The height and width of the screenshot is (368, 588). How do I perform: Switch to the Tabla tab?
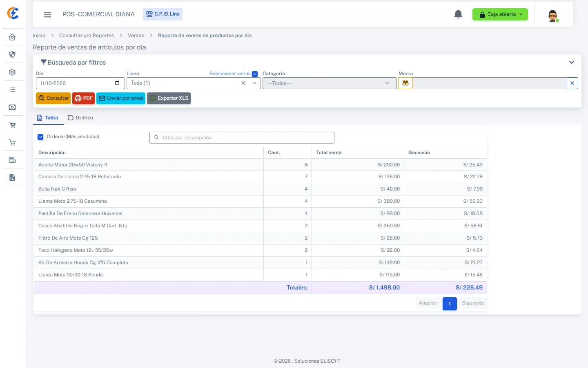[47, 118]
